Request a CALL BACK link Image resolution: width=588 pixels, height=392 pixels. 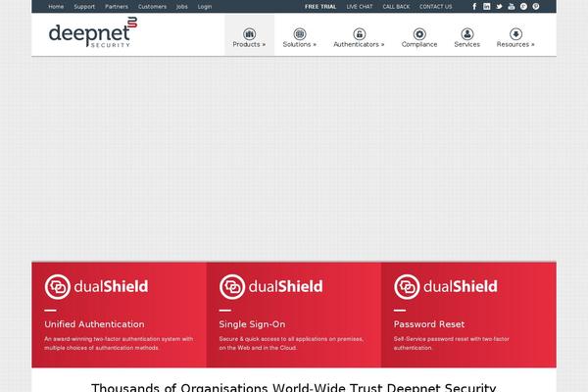396,7
